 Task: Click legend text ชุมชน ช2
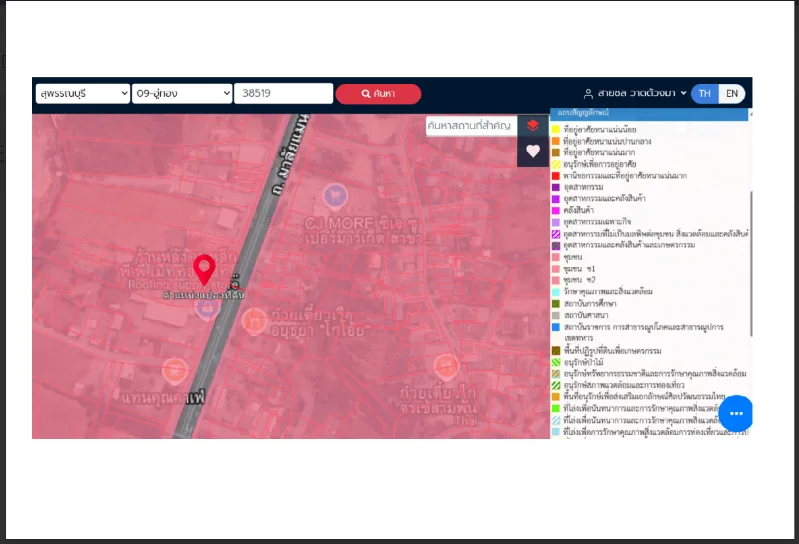click(x=579, y=280)
